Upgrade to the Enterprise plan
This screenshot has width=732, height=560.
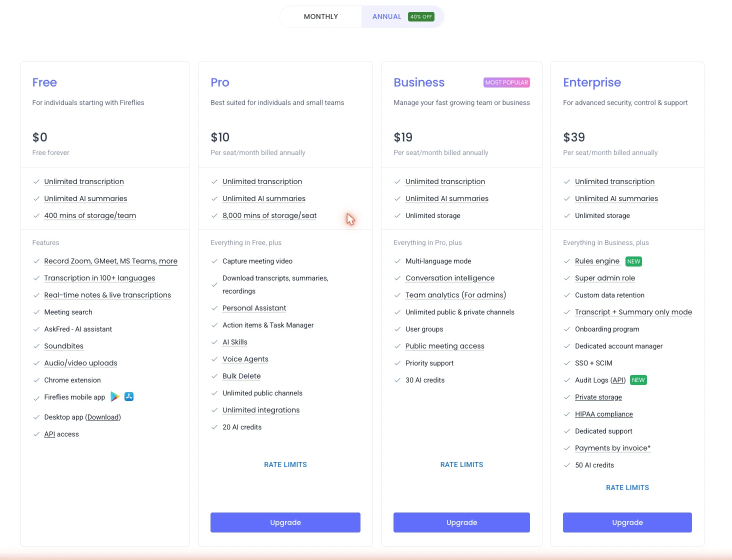[x=627, y=522]
